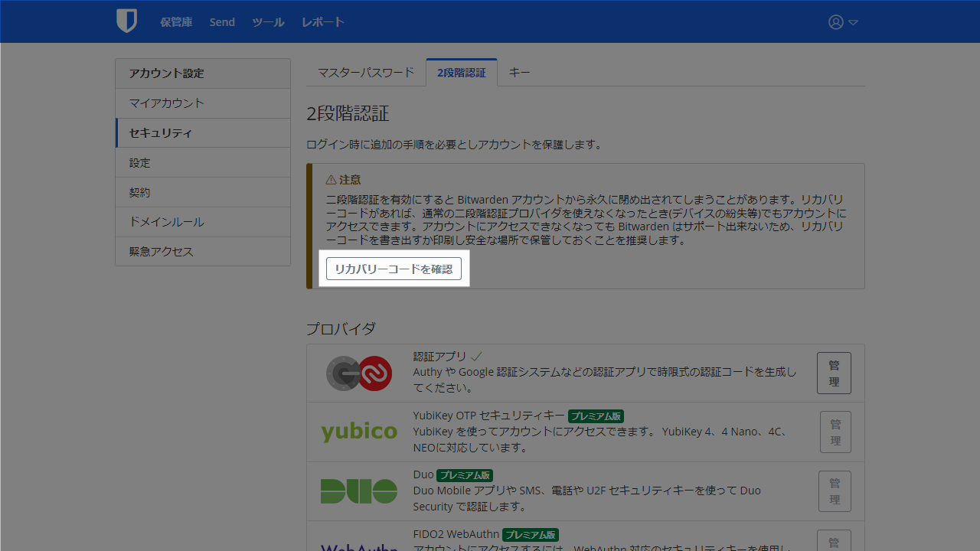Open the account profile menu
The height and width of the screenshot is (551, 980).
(x=843, y=22)
